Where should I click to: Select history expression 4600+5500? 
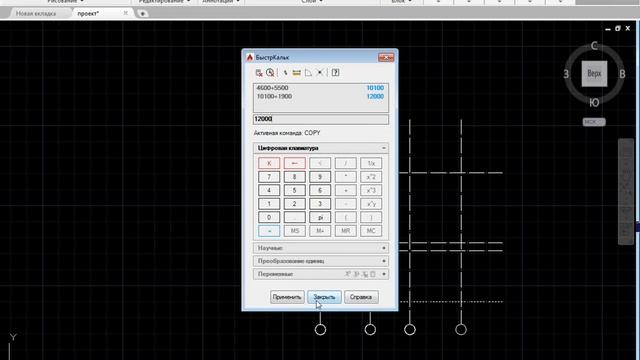tap(272, 88)
